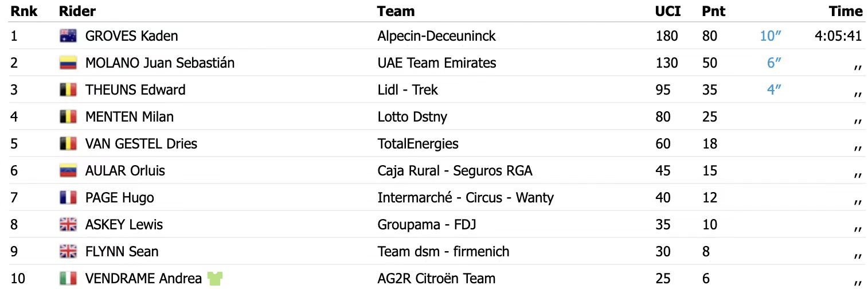868x289 pixels.
Task: Sort the table by the Pnt header
Action: coord(713,11)
